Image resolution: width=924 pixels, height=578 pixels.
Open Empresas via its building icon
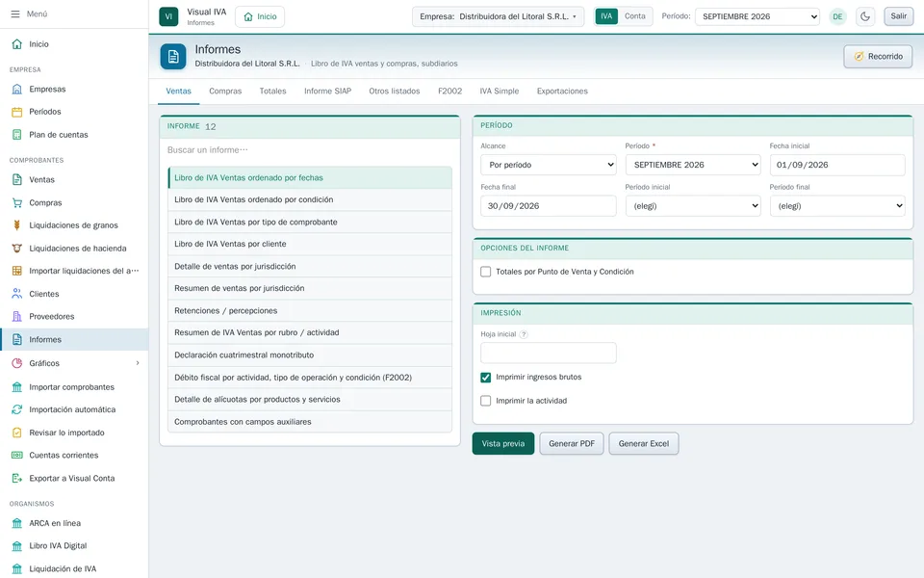[17, 89]
